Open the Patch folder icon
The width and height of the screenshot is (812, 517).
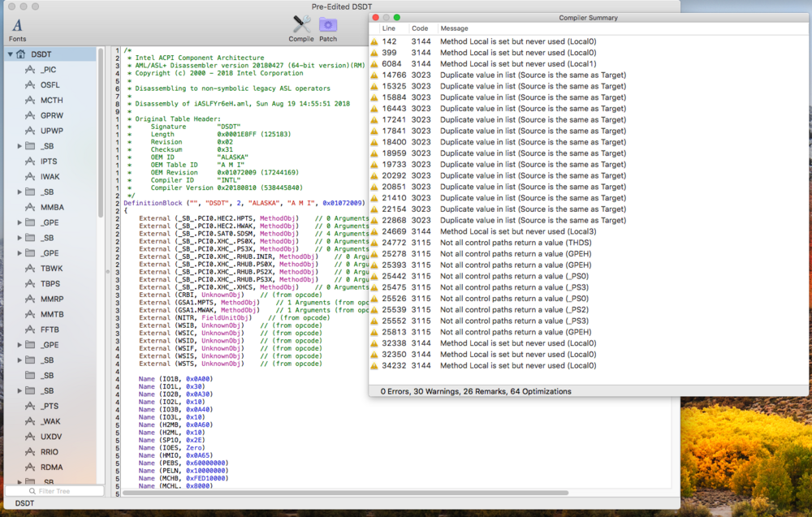(328, 25)
